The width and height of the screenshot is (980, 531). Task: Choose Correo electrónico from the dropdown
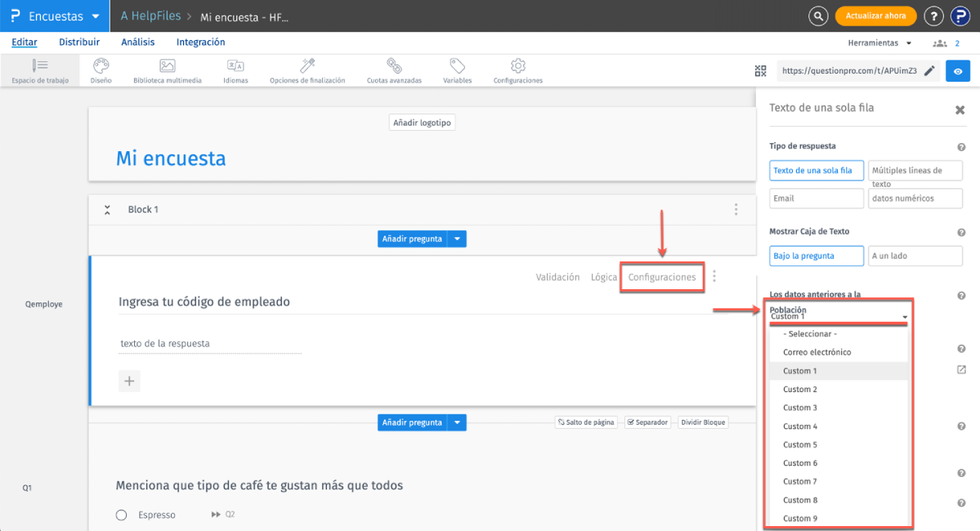click(x=838, y=352)
